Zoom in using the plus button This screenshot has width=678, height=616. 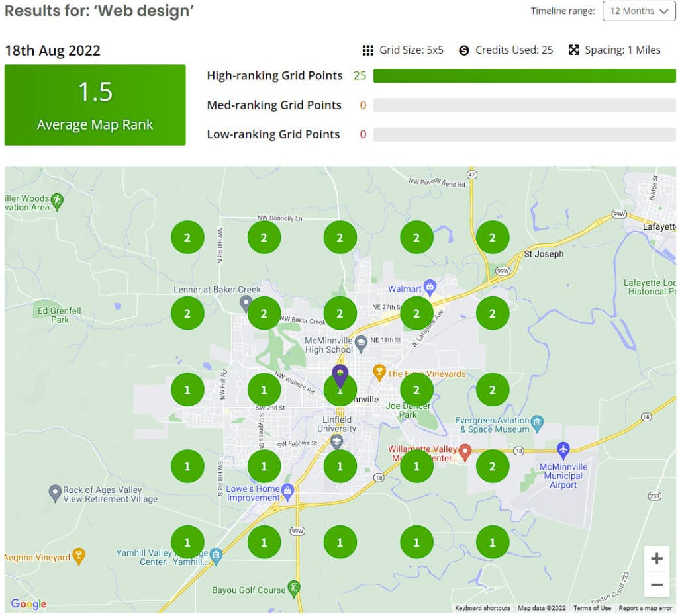click(656, 558)
